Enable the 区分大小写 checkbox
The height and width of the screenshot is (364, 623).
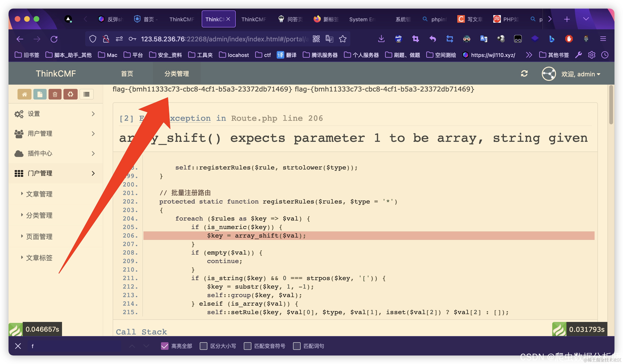pyautogui.click(x=204, y=346)
